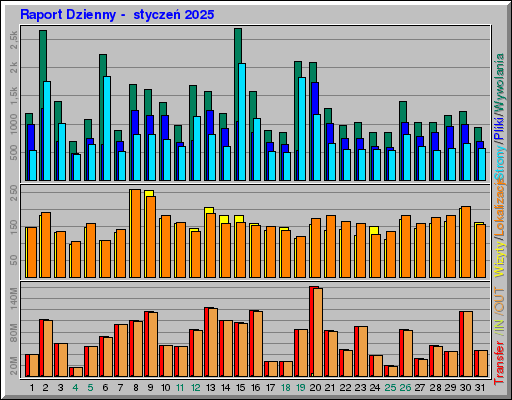Image resolution: width=512 pixels, height=400 pixels.
Task: Click the orange "Lokalizacje" legend label
Action: 499,208
